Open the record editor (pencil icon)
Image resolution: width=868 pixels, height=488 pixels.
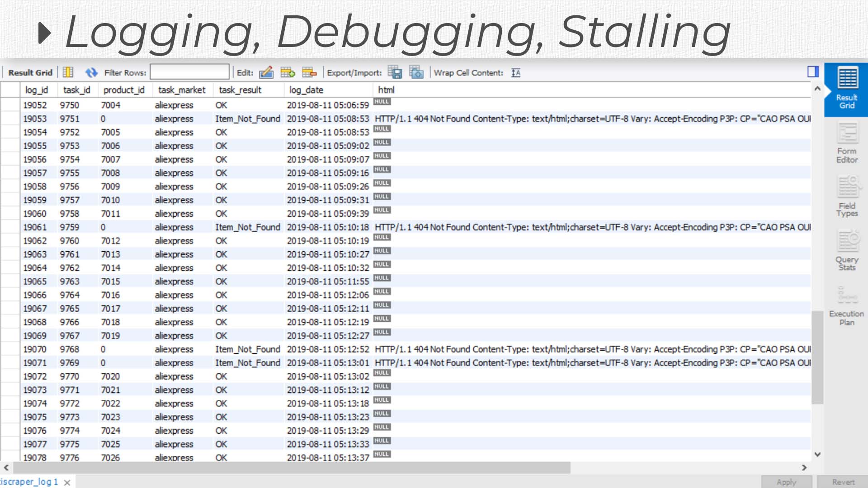267,72
